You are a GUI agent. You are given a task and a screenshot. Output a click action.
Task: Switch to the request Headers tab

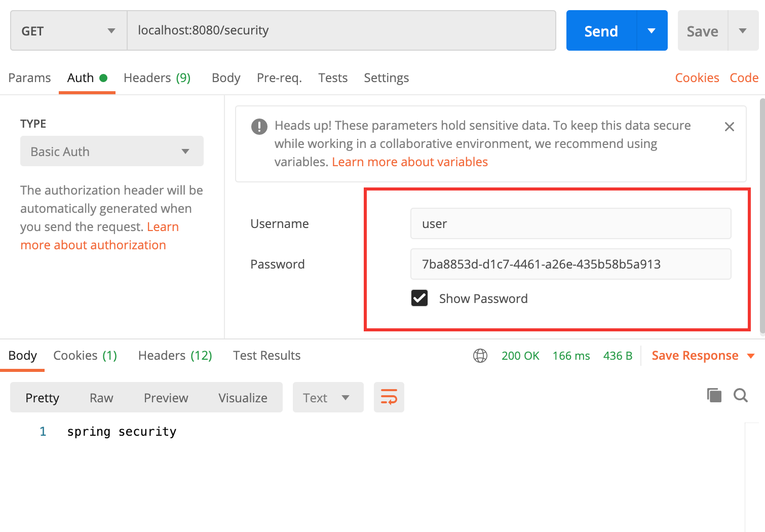coord(157,78)
